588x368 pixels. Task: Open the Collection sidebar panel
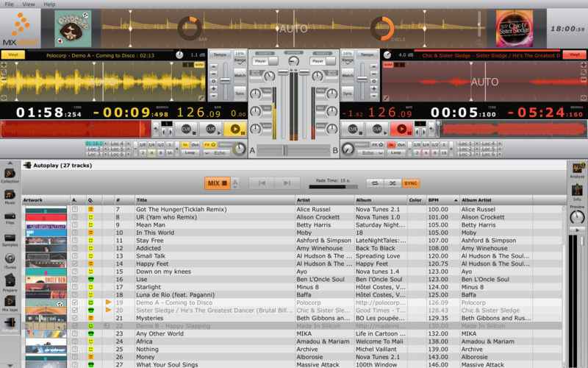pos(10,174)
